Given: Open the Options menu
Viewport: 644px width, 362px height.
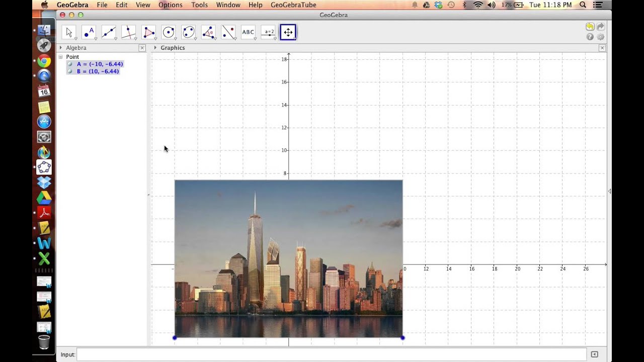Looking at the screenshot, I should pyautogui.click(x=171, y=5).
